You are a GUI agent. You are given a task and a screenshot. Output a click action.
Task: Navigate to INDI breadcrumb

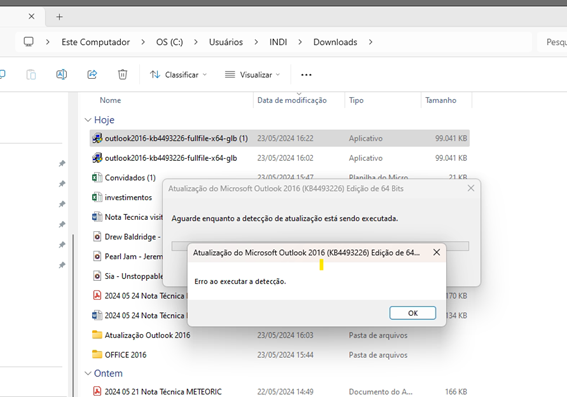click(278, 42)
